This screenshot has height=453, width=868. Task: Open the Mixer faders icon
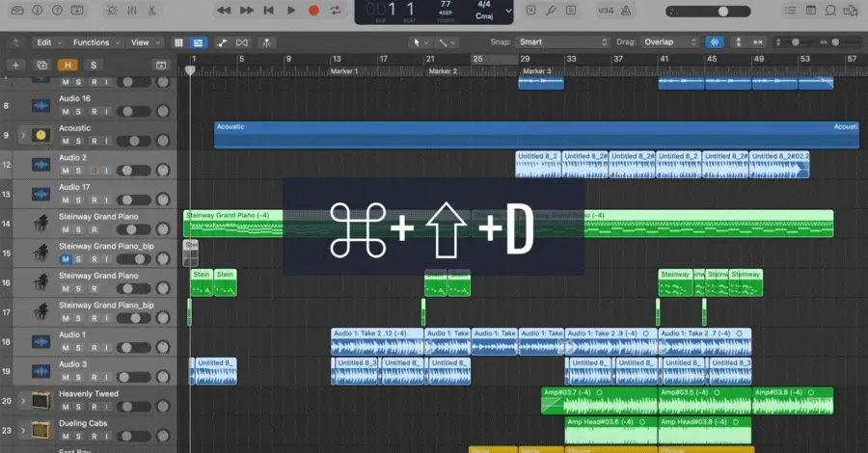pos(132,10)
